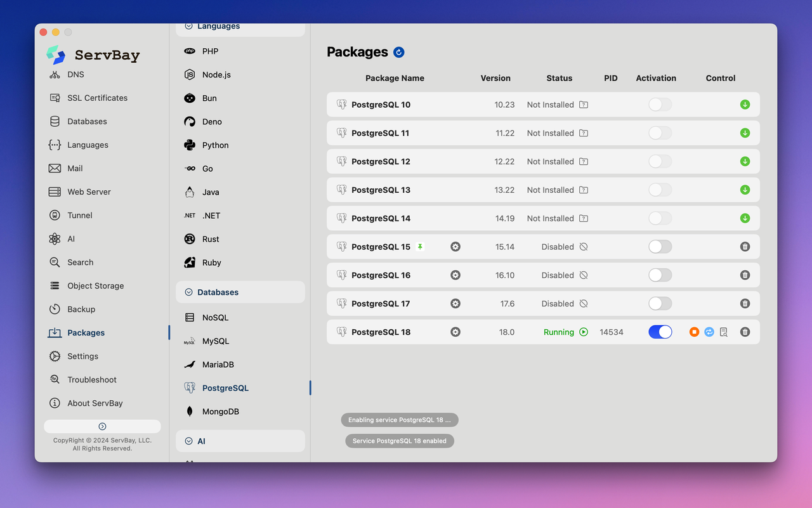Open Settings in the left sidebar
This screenshot has height=508, width=812.
coord(82,356)
